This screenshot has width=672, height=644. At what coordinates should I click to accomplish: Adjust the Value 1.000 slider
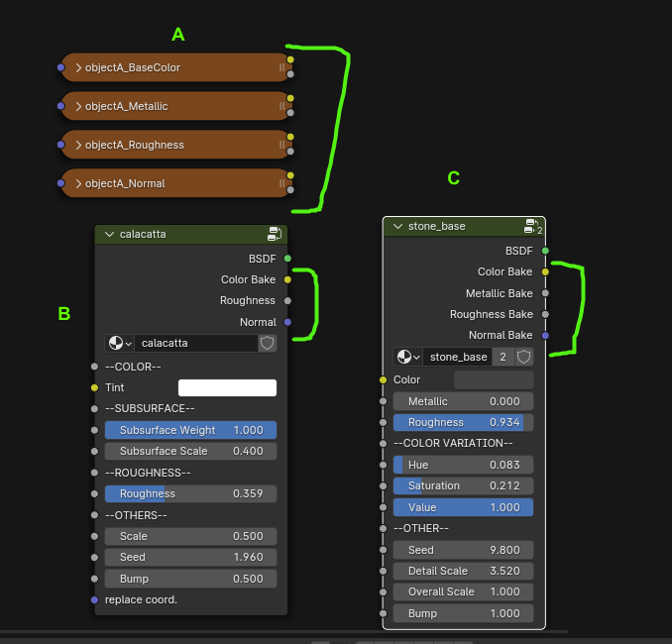click(463, 507)
